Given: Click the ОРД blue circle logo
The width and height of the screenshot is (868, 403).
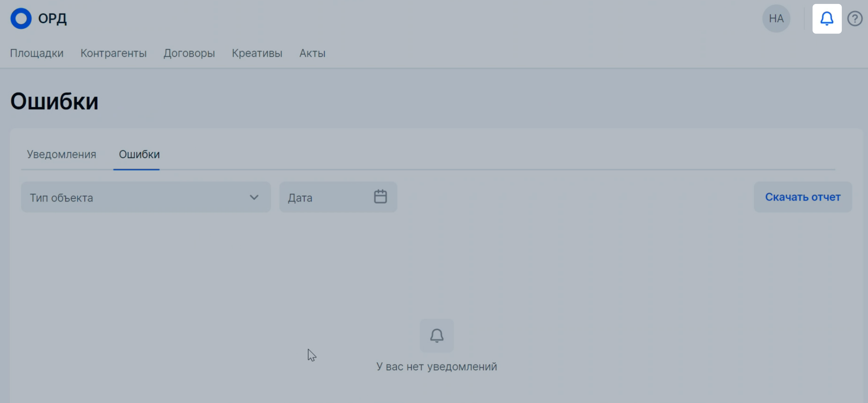Looking at the screenshot, I should coord(21,19).
